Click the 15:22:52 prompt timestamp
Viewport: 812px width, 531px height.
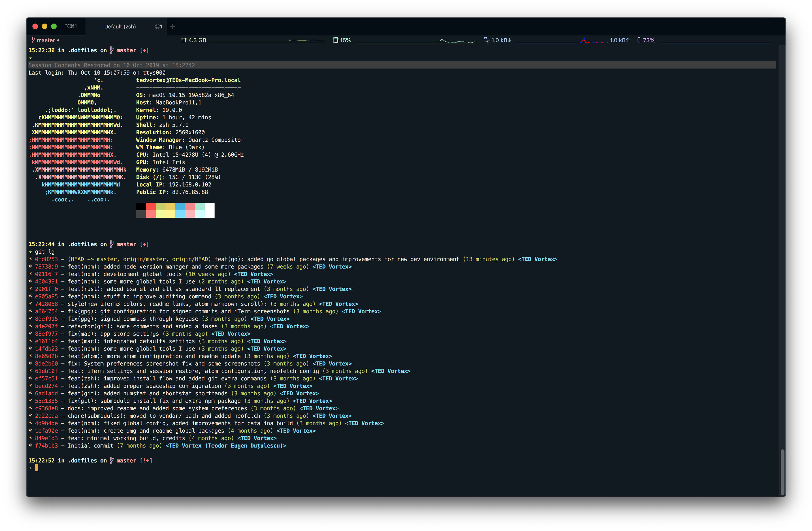pyautogui.click(x=41, y=460)
